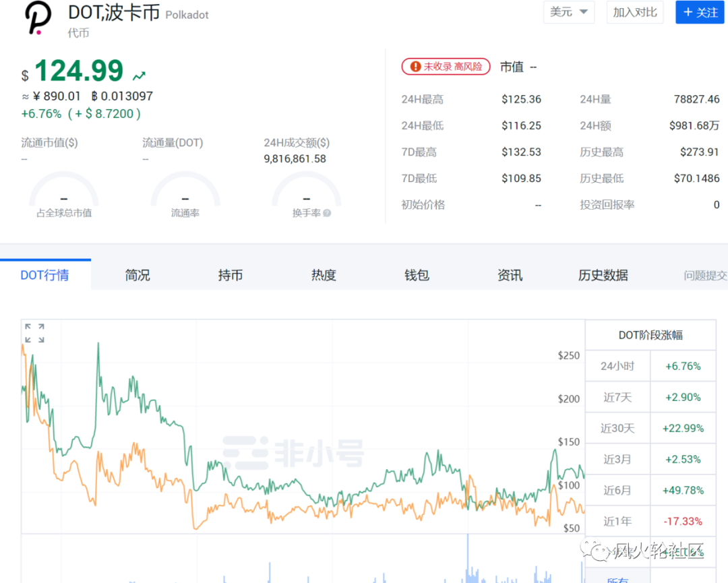Open the 资讯 tab
Screen dimensions: 728x583
tap(510, 275)
